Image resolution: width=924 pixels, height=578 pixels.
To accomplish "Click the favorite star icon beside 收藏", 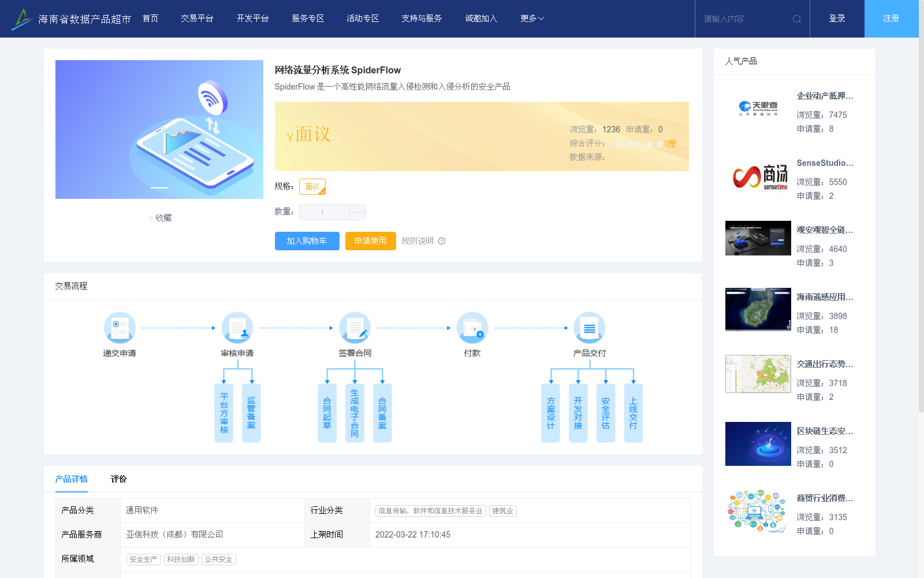I will point(151,218).
